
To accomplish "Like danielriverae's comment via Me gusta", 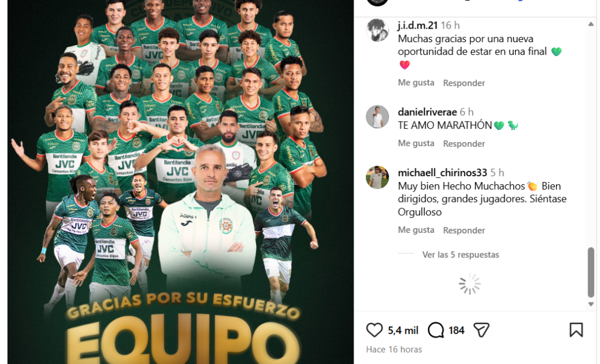I will pyautogui.click(x=416, y=143).
